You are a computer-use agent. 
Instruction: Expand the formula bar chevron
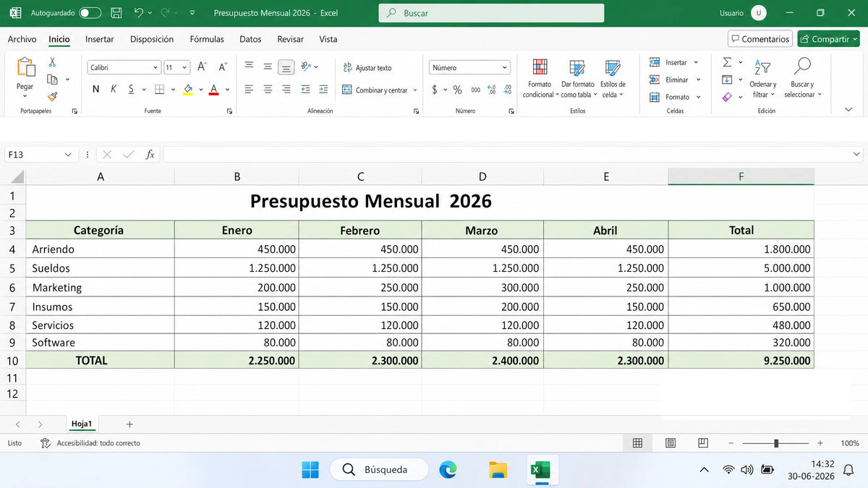pyautogui.click(x=857, y=154)
